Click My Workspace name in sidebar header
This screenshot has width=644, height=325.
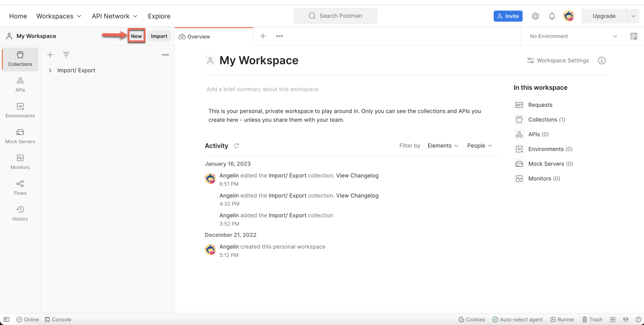click(36, 36)
